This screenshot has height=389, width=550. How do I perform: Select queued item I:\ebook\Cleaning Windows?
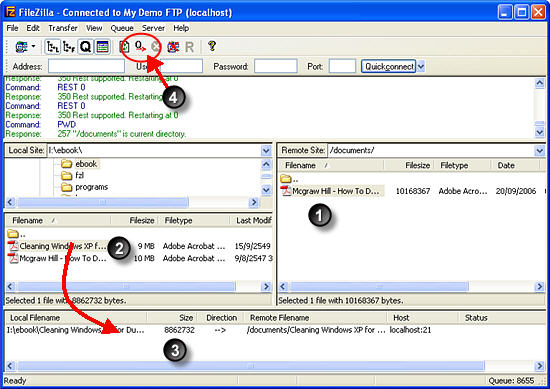(x=75, y=330)
